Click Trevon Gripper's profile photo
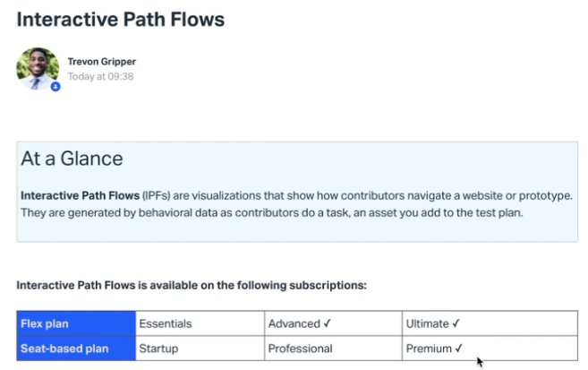This screenshot has width=588, height=370. [38, 68]
